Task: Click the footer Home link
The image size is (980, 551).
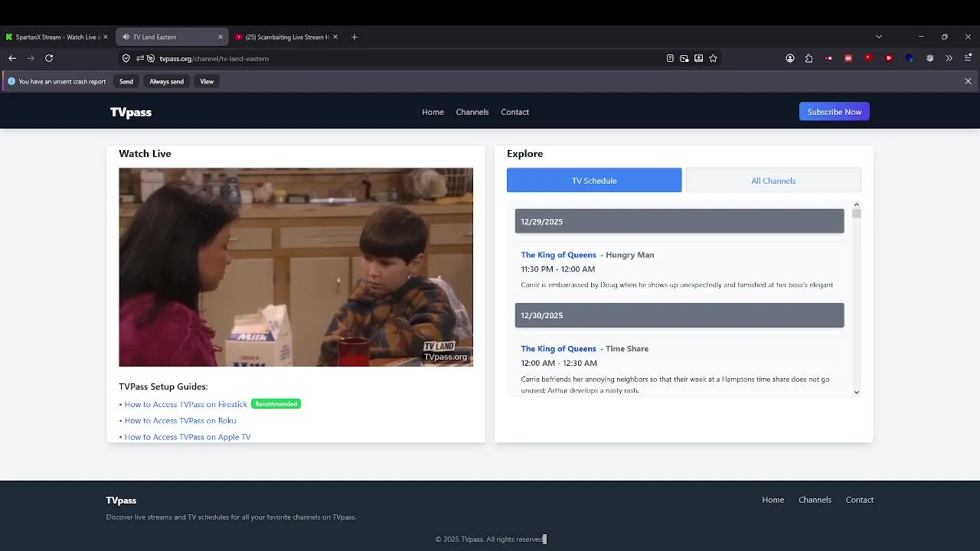Action: point(773,500)
